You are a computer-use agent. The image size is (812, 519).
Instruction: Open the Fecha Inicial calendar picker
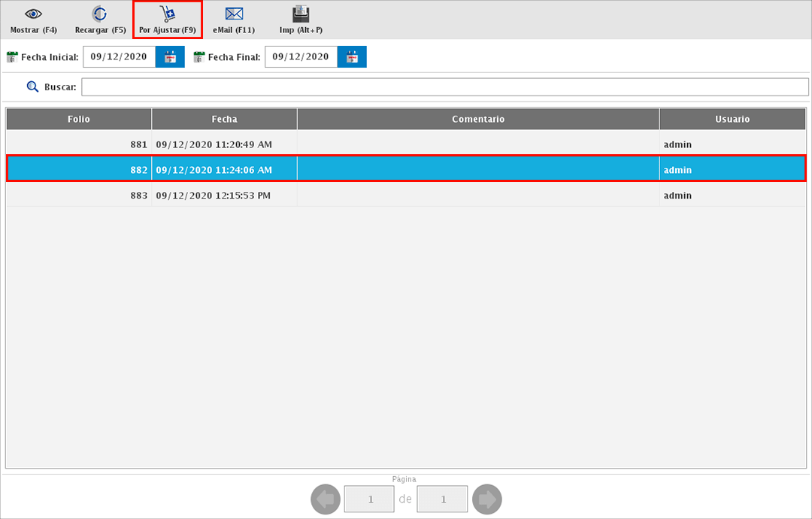click(x=170, y=57)
